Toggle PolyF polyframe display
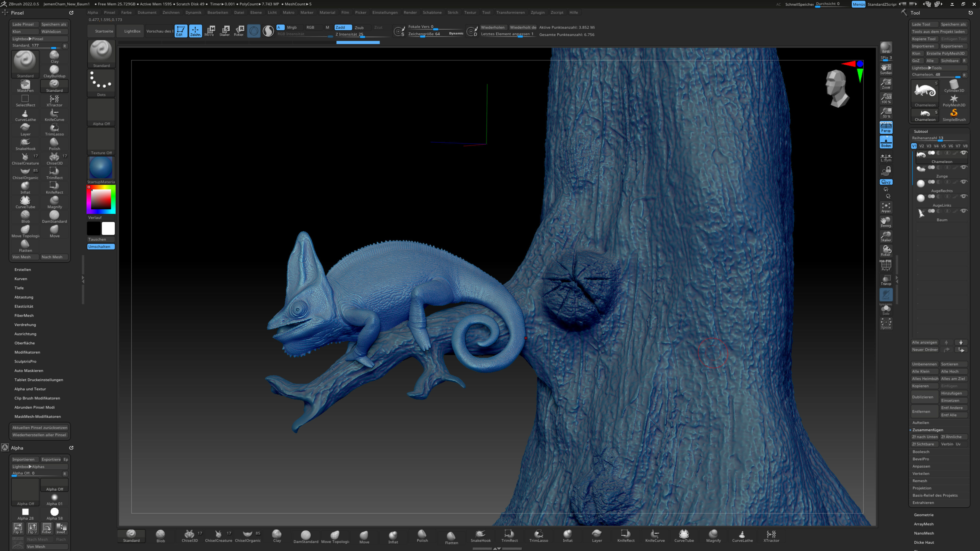 886,266
